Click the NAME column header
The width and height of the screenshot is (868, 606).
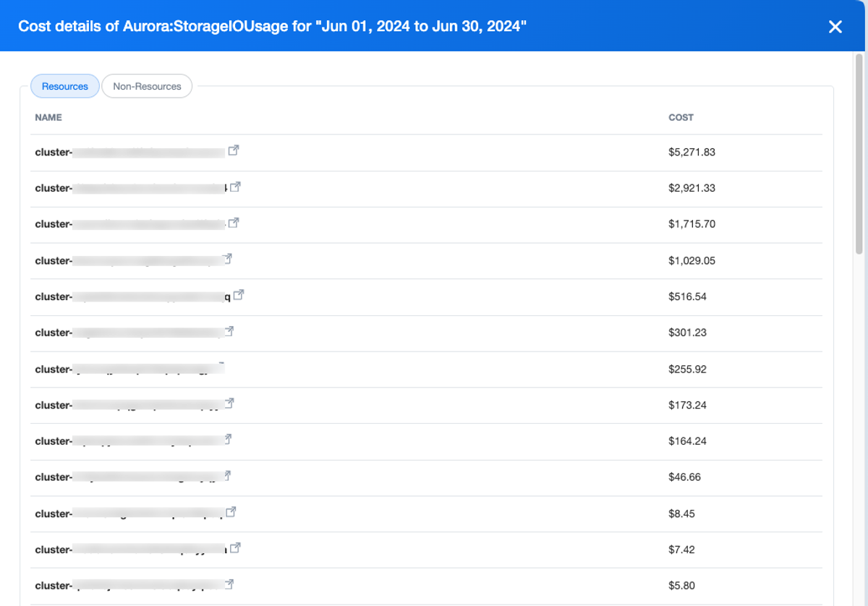(x=48, y=117)
